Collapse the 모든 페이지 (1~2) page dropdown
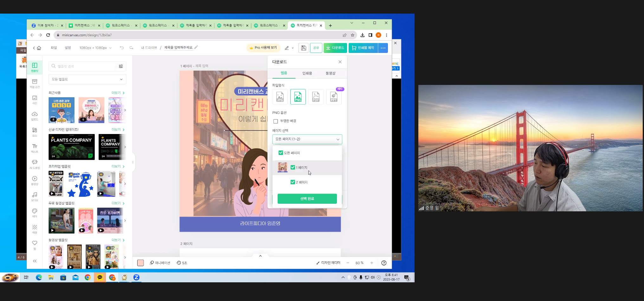The image size is (644, 301). 307,139
